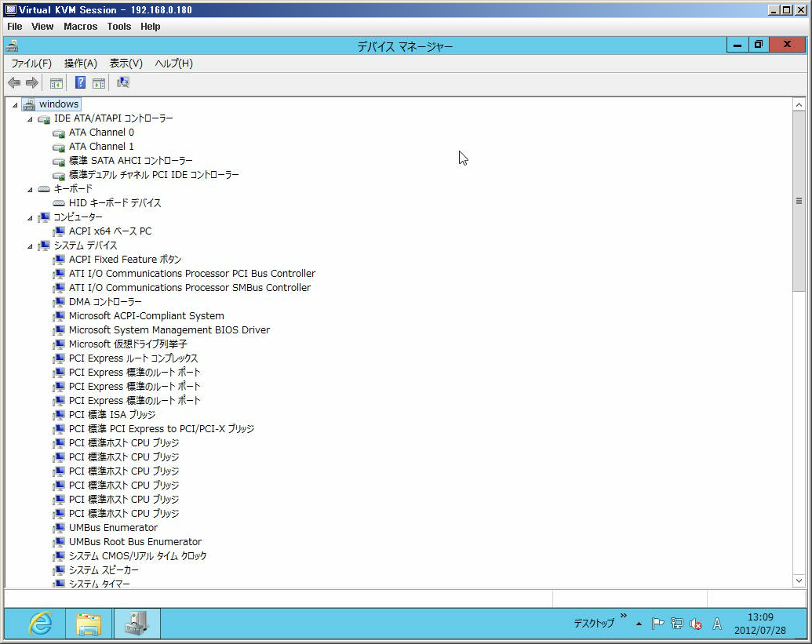Select 標準 SATA AHCI コントローラー
The image size is (812, 644).
coord(130,161)
